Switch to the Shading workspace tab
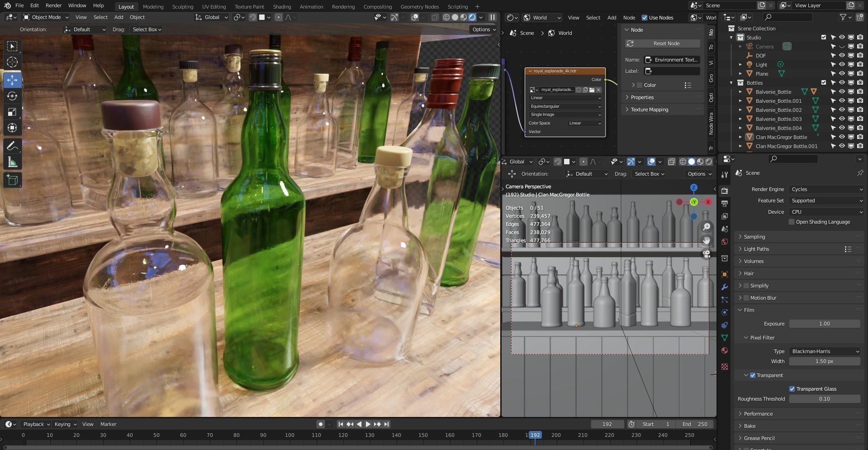868x450 pixels. pos(282,7)
